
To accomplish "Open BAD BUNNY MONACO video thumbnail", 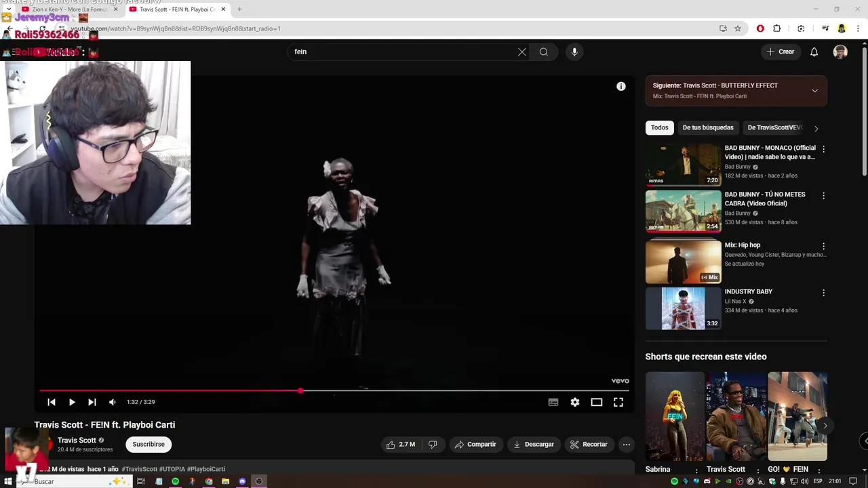I will point(683,165).
